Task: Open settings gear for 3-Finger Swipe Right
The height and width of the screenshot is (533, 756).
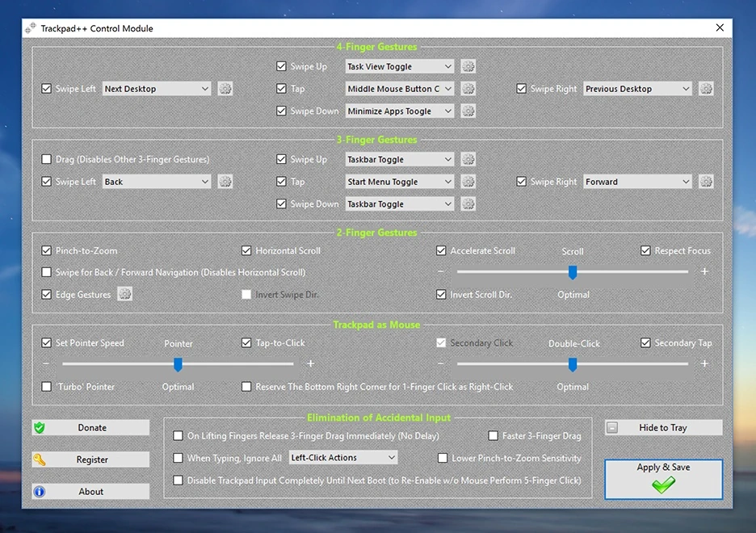Action: click(x=707, y=182)
